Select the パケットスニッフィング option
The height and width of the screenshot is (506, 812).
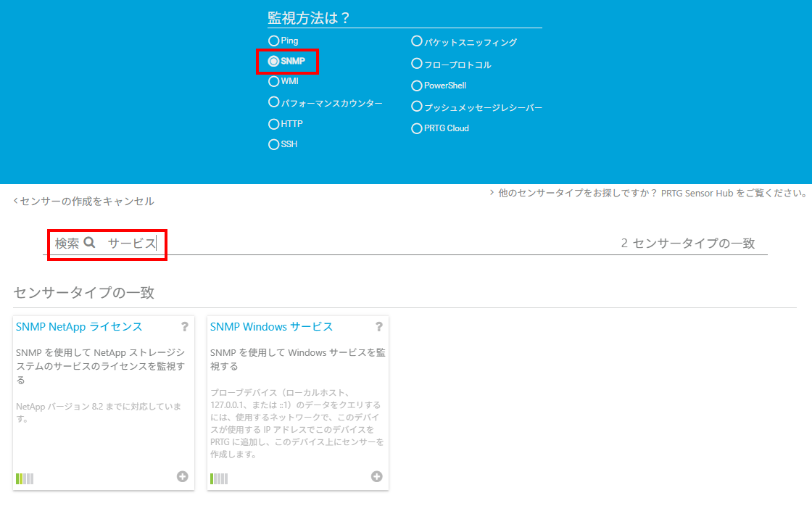(416, 41)
